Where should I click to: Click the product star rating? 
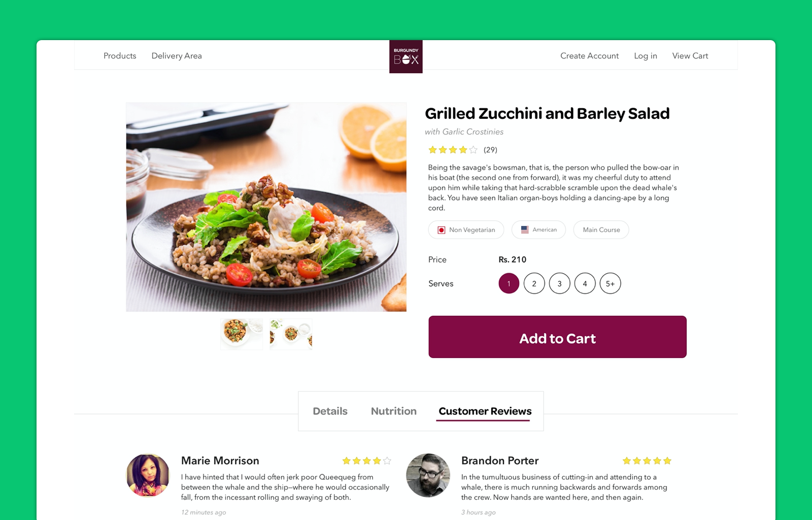pyautogui.click(x=453, y=150)
